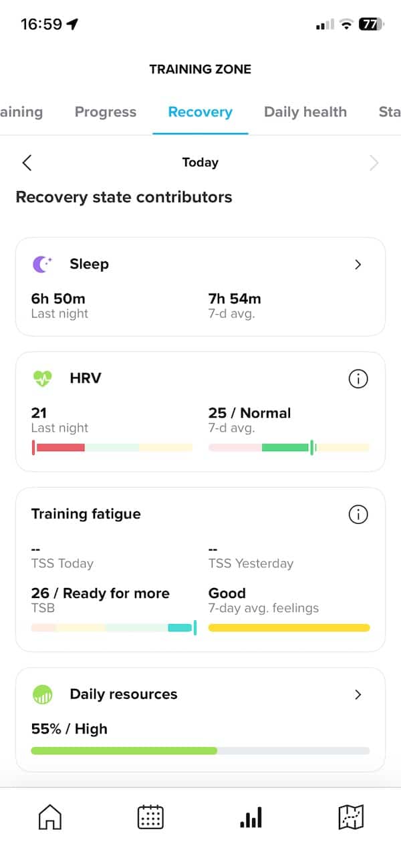Tap the Training fatigue info icon
This screenshot has height=868, width=401.
pos(358,515)
